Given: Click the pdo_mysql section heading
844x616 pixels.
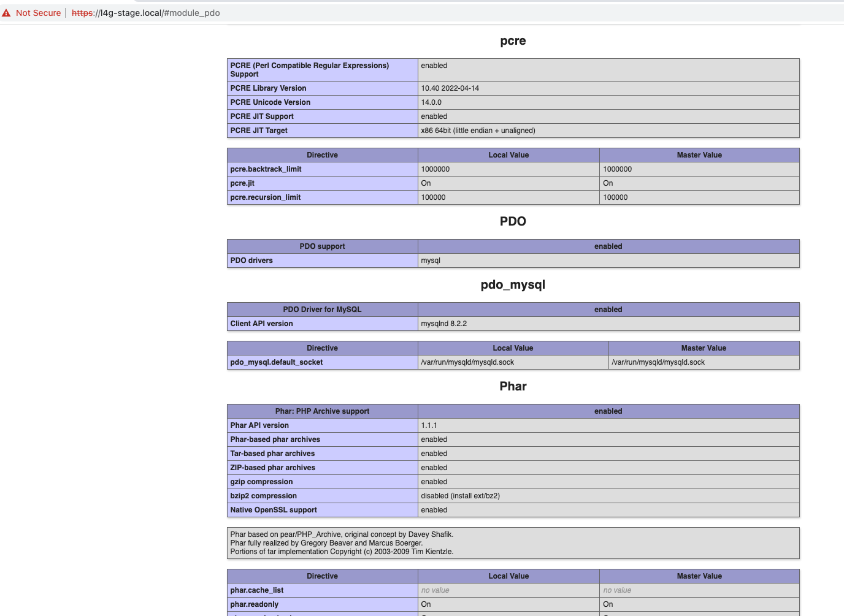Looking at the screenshot, I should 513,284.
